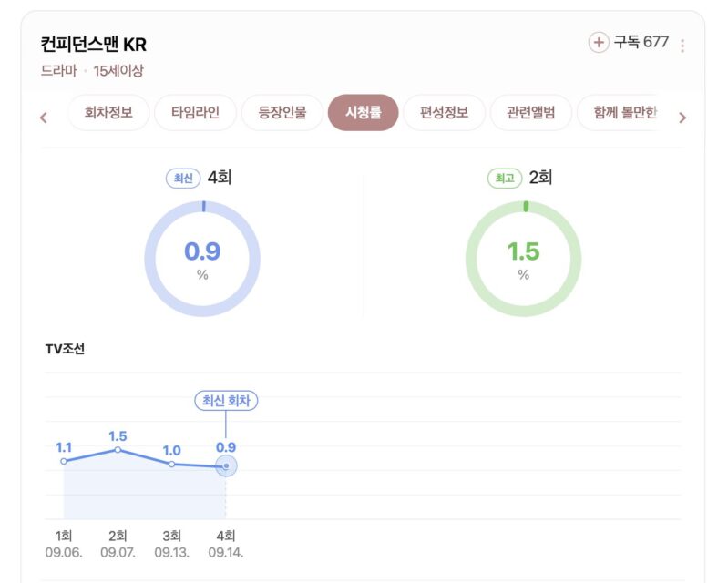
Task: Click the active 시청률 tab
Action: pos(363,114)
